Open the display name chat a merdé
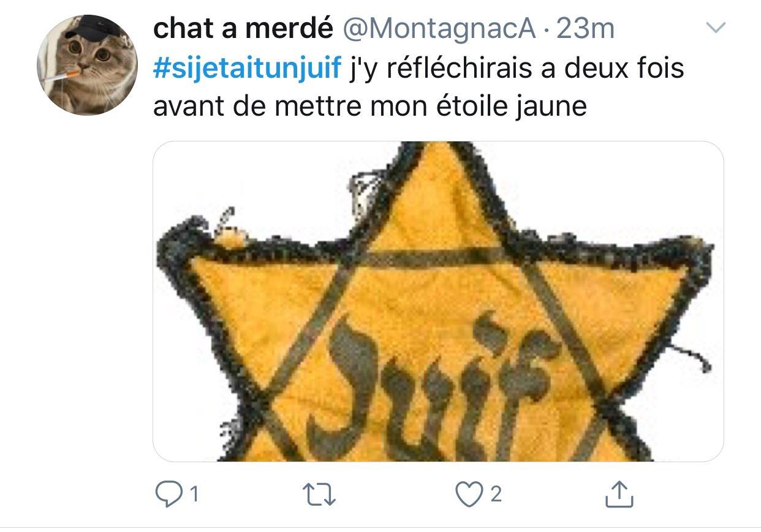This screenshot has width=761, height=532. coord(243,28)
